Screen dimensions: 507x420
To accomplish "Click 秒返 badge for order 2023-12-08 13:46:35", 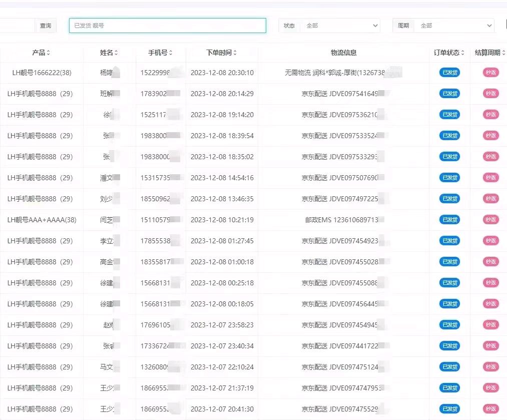I will pos(491,199).
